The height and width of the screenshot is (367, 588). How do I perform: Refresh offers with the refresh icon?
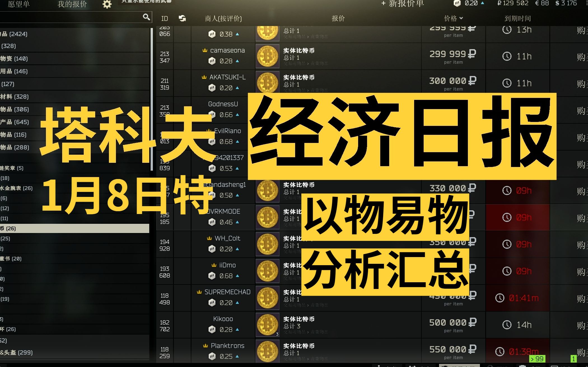point(182,18)
